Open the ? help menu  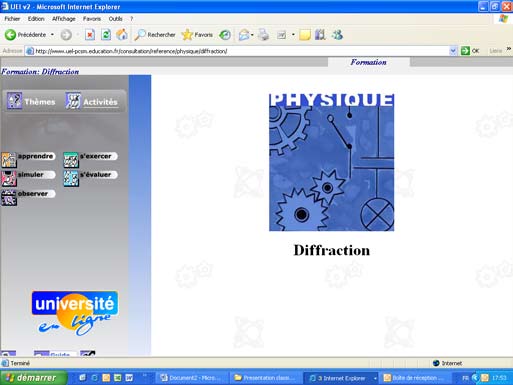pos(132,19)
